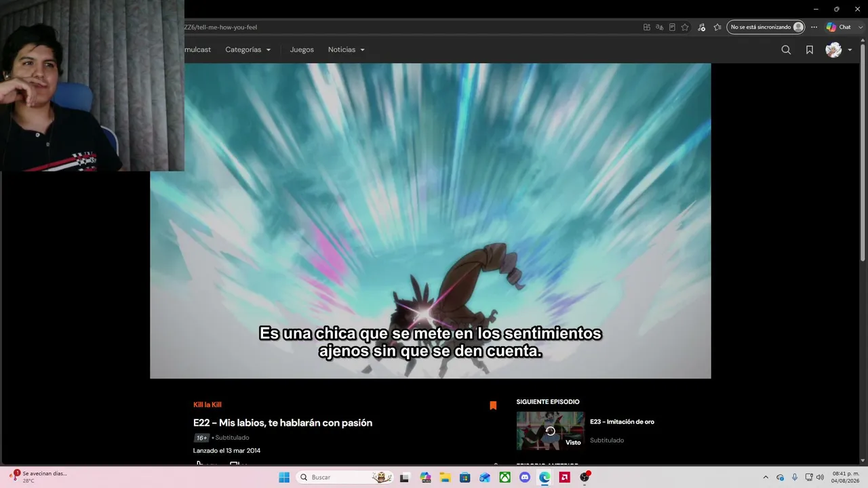Switch to Microsoft Edge on taskbar
Viewport: 868px width, 488px height.
545,477
